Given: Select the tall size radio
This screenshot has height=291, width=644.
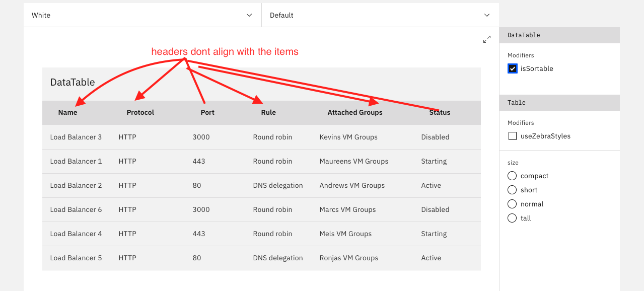Looking at the screenshot, I should click(x=512, y=218).
